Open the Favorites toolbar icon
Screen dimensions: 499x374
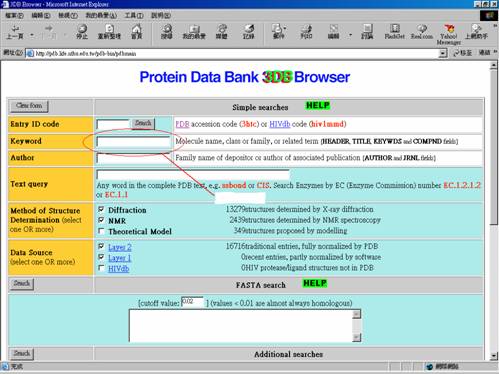tap(194, 32)
